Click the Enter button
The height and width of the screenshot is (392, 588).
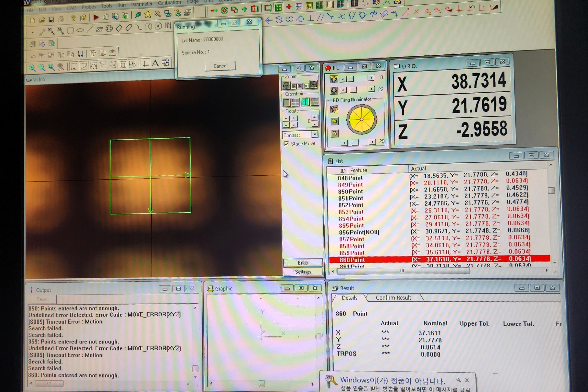pyautogui.click(x=303, y=263)
